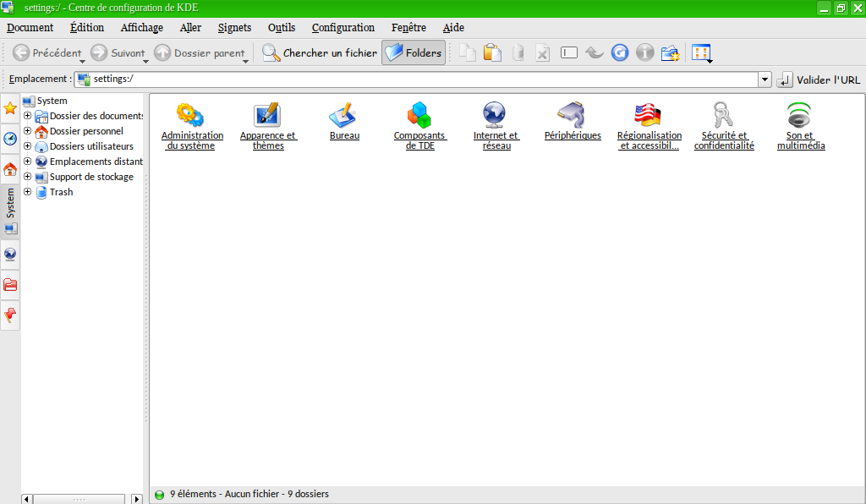This screenshot has width=866, height=504.
Task: Open the Aide menu
Action: pos(453,28)
